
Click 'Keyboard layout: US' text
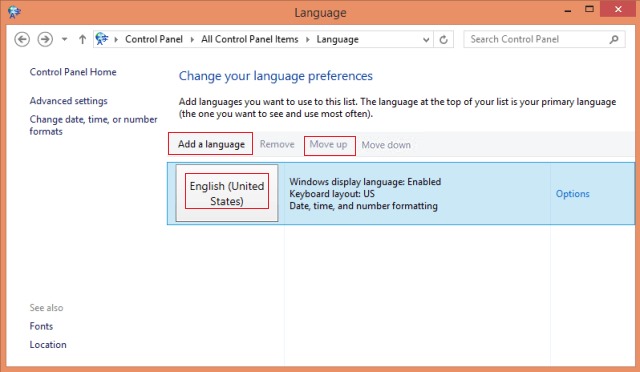pyautogui.click(x=332, y=194)
